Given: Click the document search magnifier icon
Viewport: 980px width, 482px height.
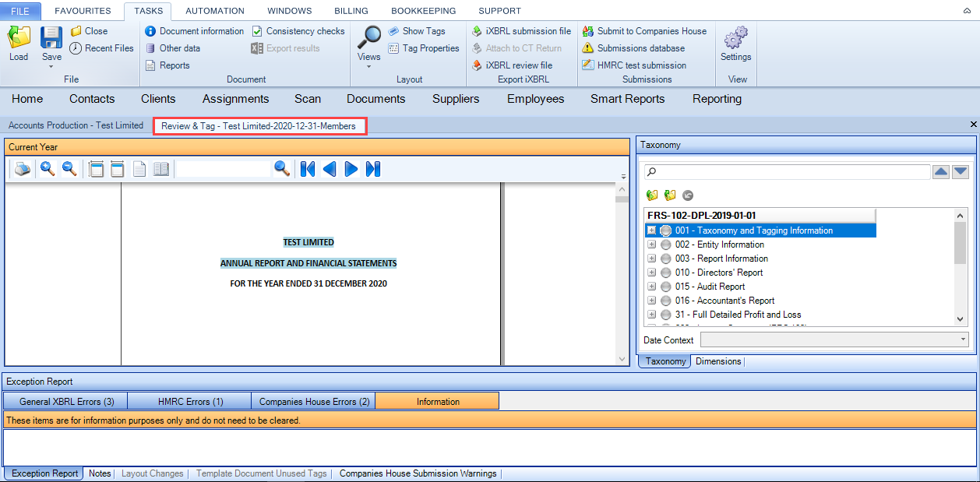Looking at the screenshot, I should point(282,169).
